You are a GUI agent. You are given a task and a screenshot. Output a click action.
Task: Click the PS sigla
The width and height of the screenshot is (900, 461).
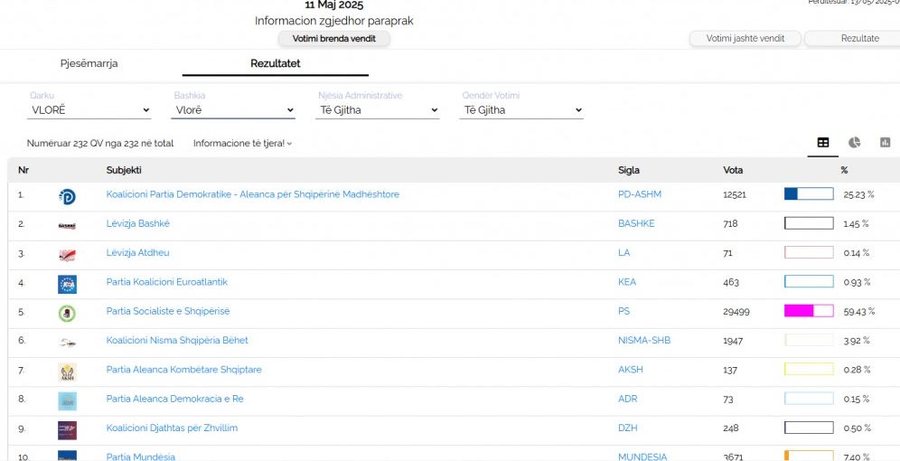624,312
